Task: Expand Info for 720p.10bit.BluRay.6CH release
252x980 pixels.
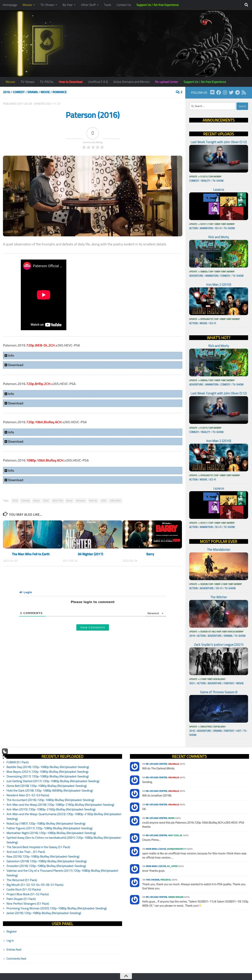Action: [x=93, y=432]
